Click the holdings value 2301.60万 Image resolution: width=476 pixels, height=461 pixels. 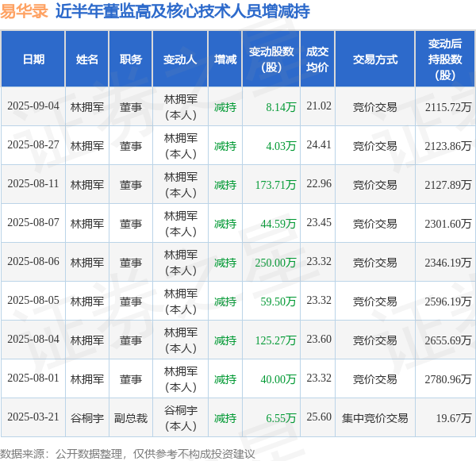coord(448,224)
